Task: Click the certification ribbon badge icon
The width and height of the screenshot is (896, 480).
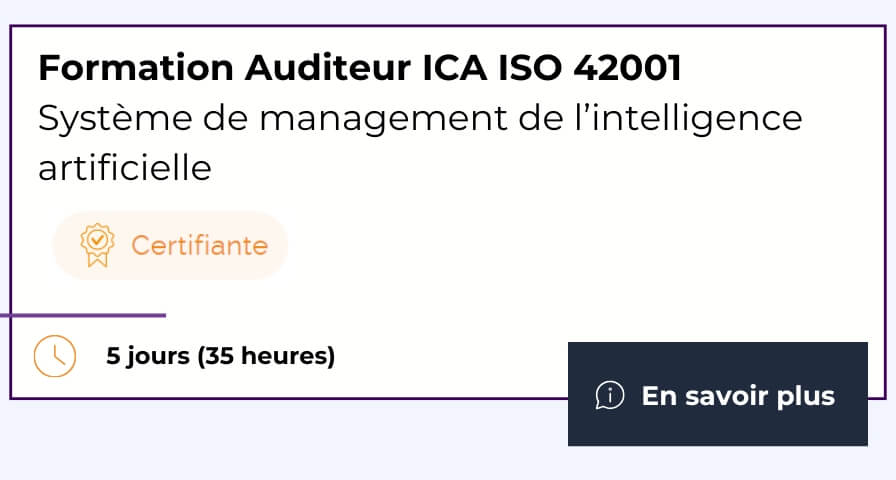Action: [96, 245]
